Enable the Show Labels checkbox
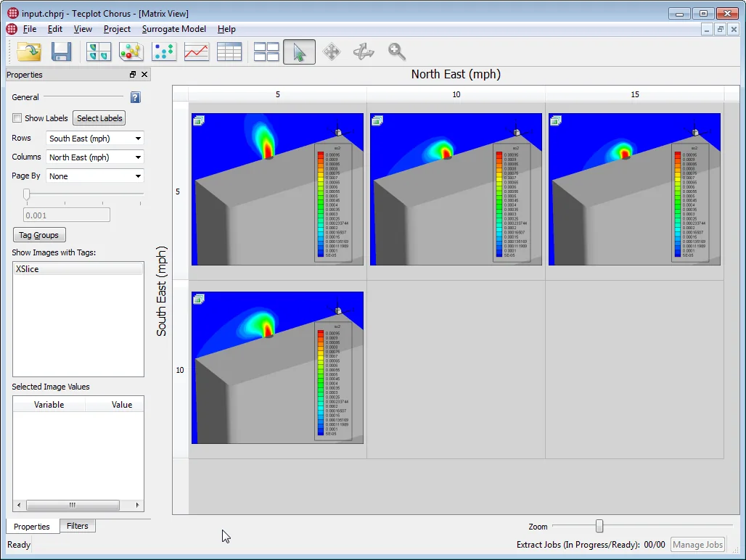 (x=17, y=118)
